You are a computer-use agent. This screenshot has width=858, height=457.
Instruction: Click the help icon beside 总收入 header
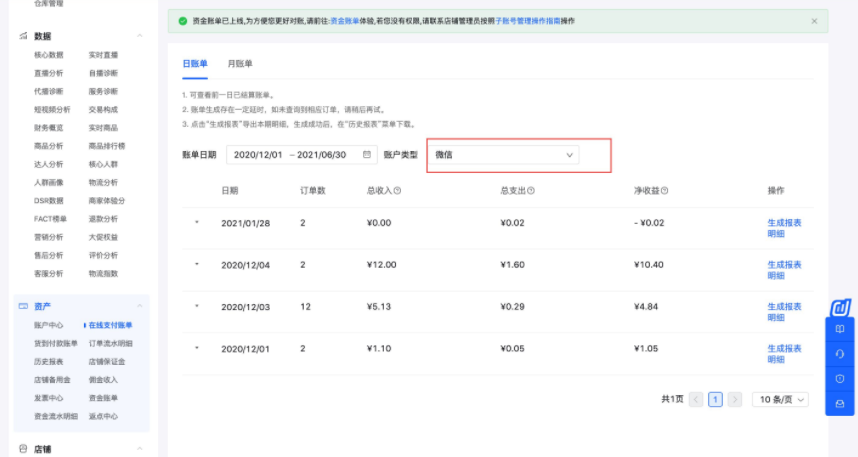pyautogui.click(x=397, y=190)
